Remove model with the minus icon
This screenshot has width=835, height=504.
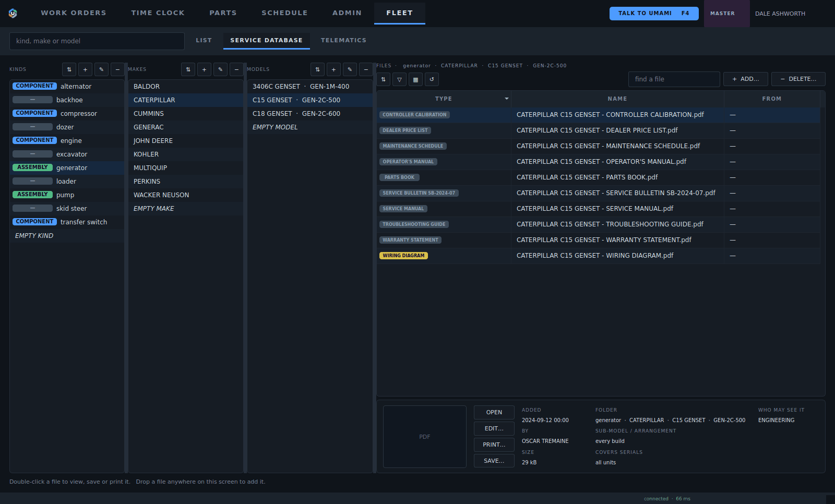[366, 69]
